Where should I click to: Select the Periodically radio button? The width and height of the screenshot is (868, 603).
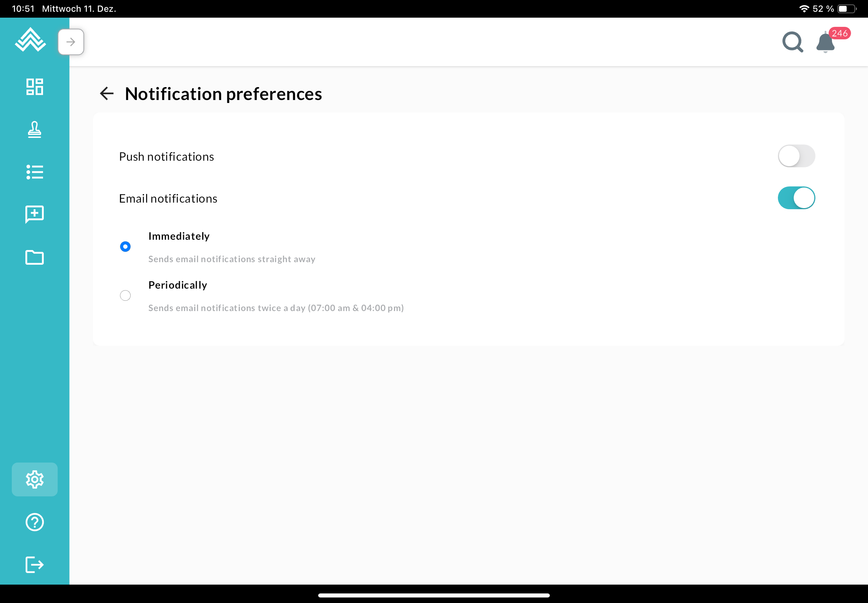[125, 296]
